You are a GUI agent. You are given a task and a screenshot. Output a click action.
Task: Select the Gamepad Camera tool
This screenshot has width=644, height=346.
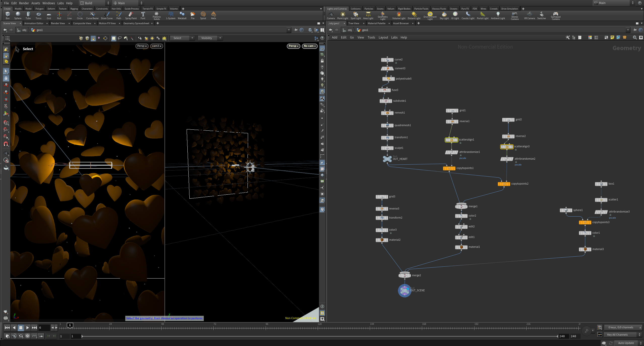(x=555, y=16)
